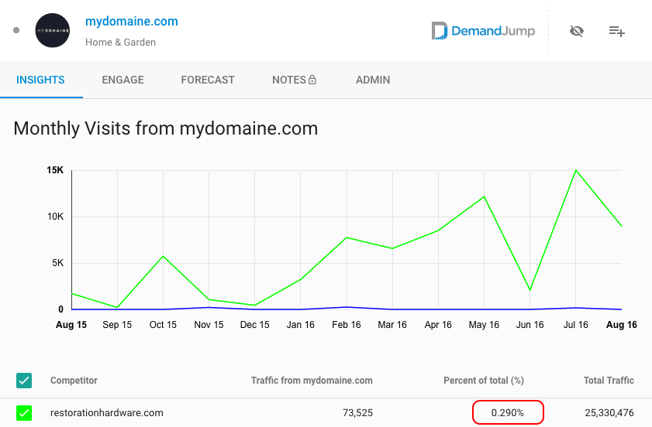
Task: Click the Home & Garden category label
Action: point(121,42)
